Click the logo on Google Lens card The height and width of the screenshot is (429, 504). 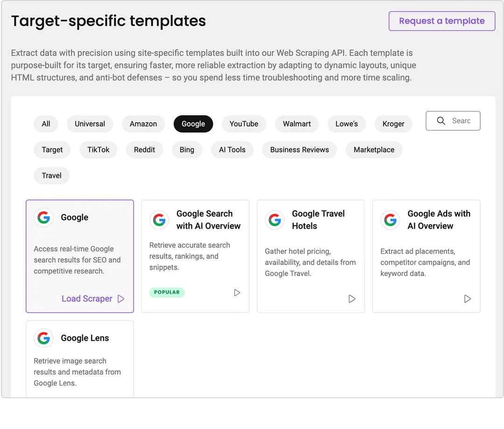click(44, 338)
